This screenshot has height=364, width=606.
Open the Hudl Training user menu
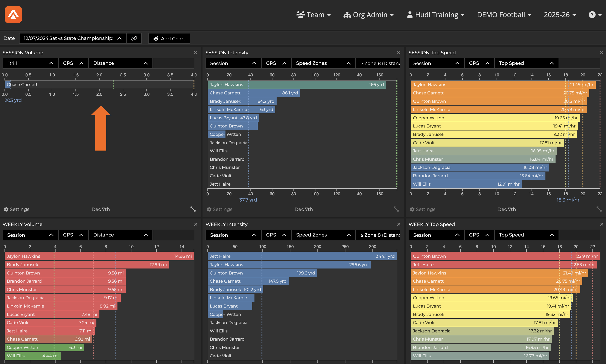coord(435,15)
